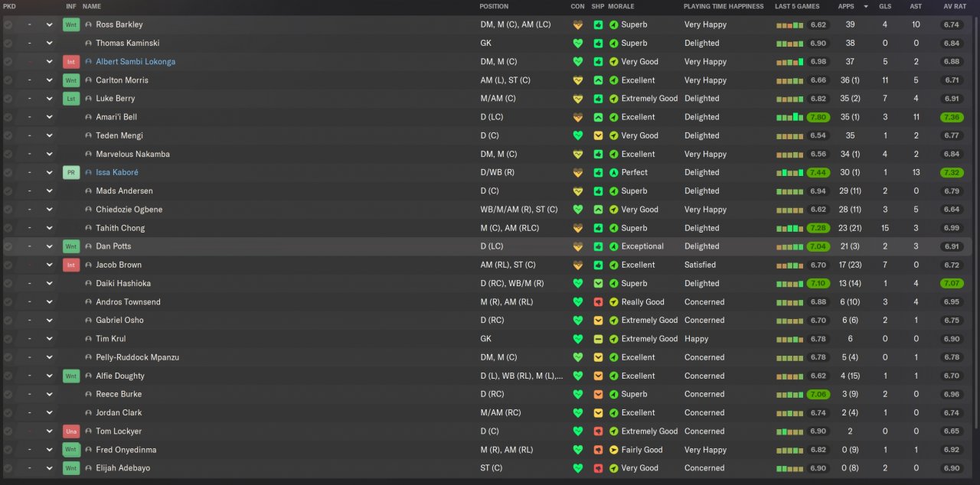Screen dimensions: 980x485
Task: Tick the selection circle for Daiki Hashioka
Action: 8,284
